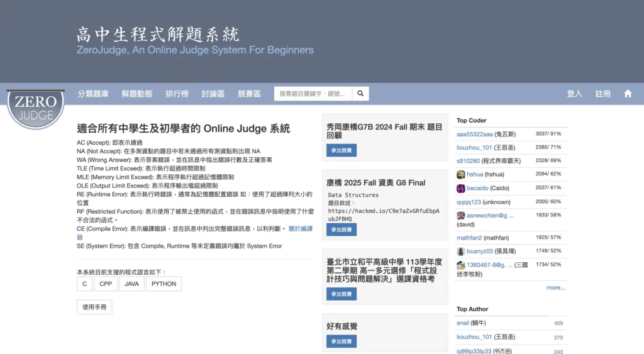Expand Top Coder list with more...
Viewport: 644px width, 354px height.
tap(555, 287)
